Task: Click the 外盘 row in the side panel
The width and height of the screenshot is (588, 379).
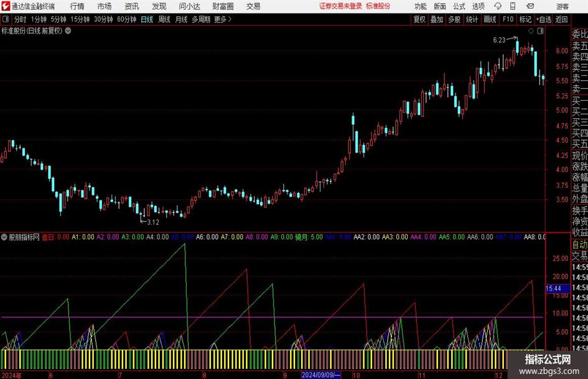Action: pyautogui.click(x=580, y=199)
